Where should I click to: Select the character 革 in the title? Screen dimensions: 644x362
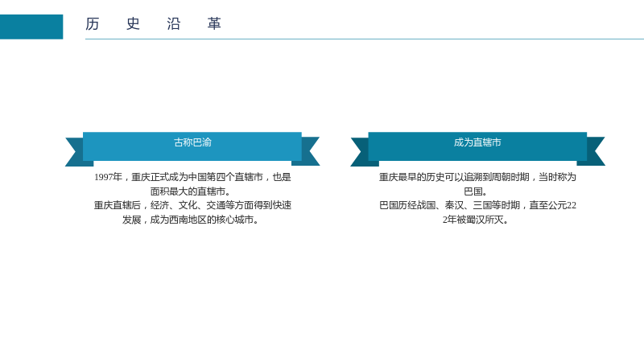coord(214,24)
